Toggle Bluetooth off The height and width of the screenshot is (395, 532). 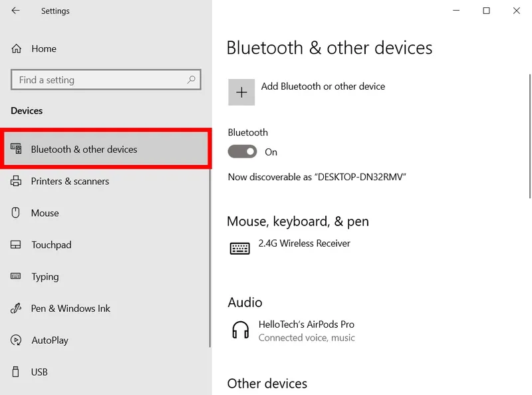coord(242,152)
